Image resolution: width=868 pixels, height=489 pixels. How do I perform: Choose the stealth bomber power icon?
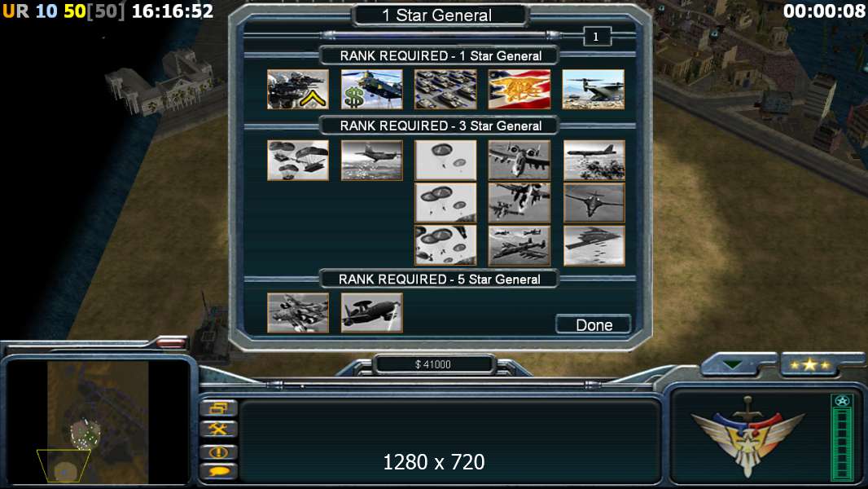click(594, 245)
